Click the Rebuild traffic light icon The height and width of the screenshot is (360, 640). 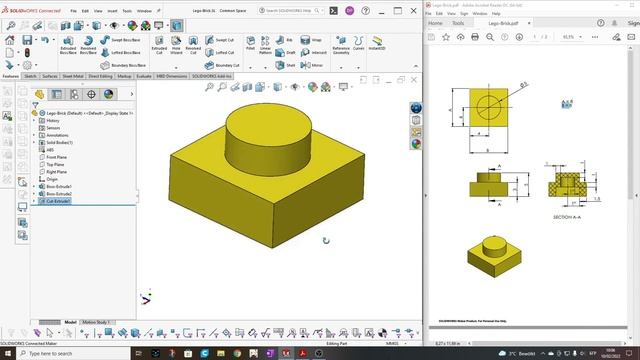(x=27, y=53)
